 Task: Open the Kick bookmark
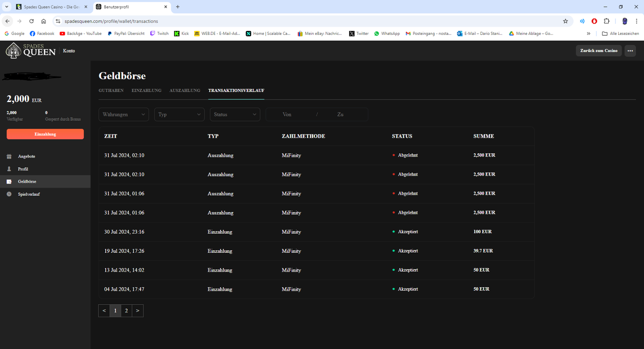[x=181, y=33]
